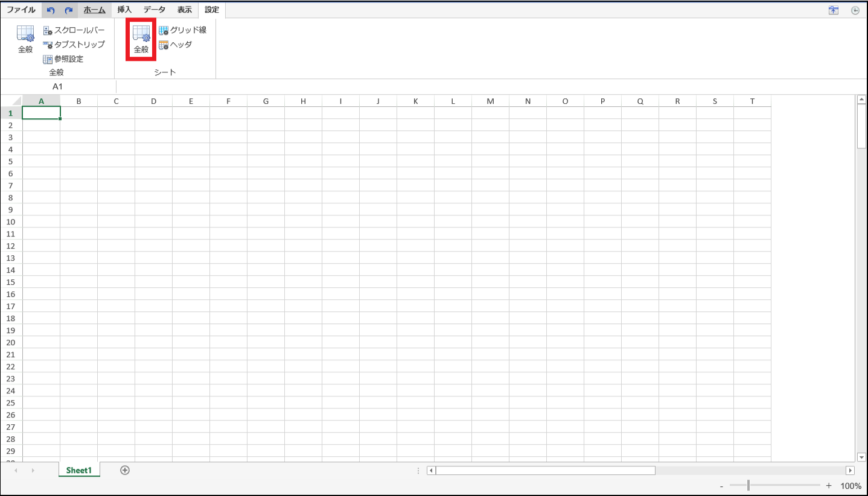The width and height of the screenshot is (868, 496).
Task: Select column T header
Action: point(752,101)
